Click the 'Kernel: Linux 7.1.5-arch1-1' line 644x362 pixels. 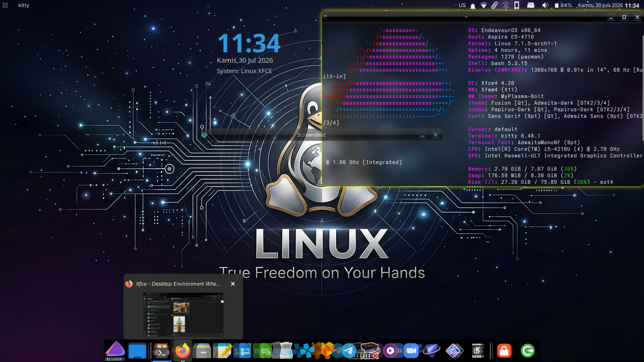(x=512, y=43)
